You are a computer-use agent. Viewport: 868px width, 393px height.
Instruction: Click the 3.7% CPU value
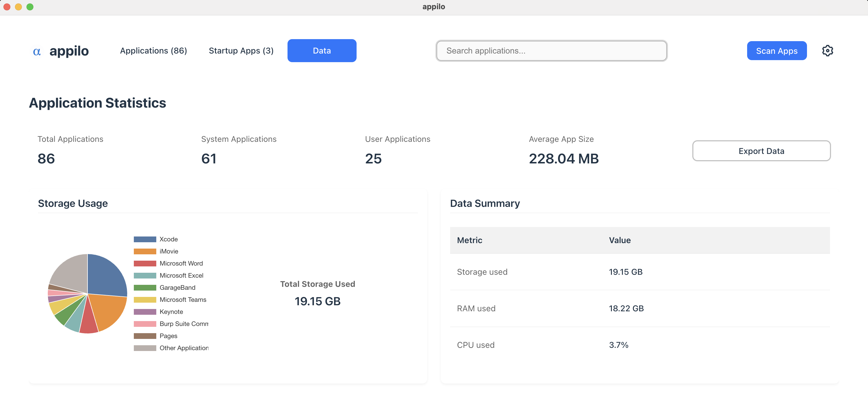618,345
